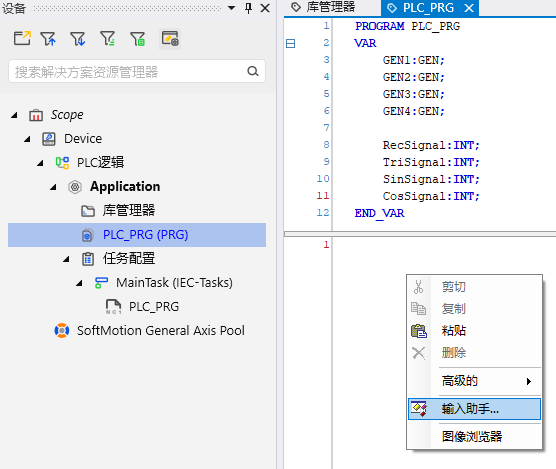Collapse the VAR block fold marker
Image resolution: width=556 pixels, height=469 pixels.
(290, 44)
